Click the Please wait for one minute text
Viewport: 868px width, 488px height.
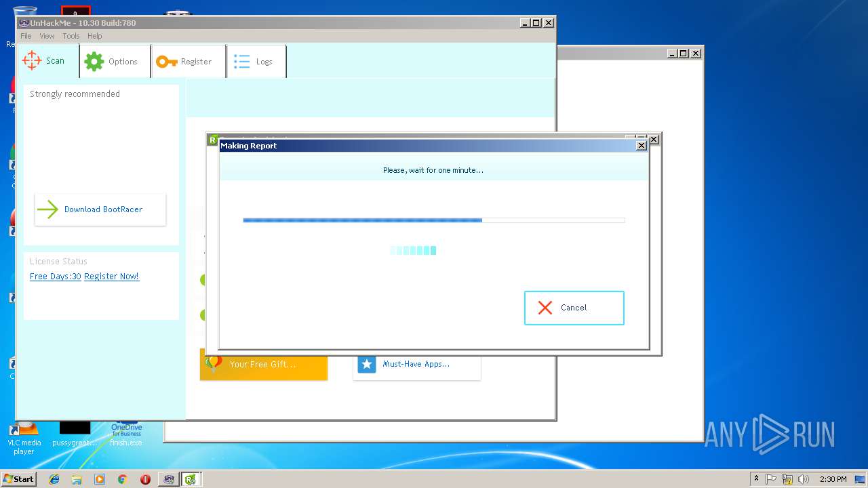(433, 170)
